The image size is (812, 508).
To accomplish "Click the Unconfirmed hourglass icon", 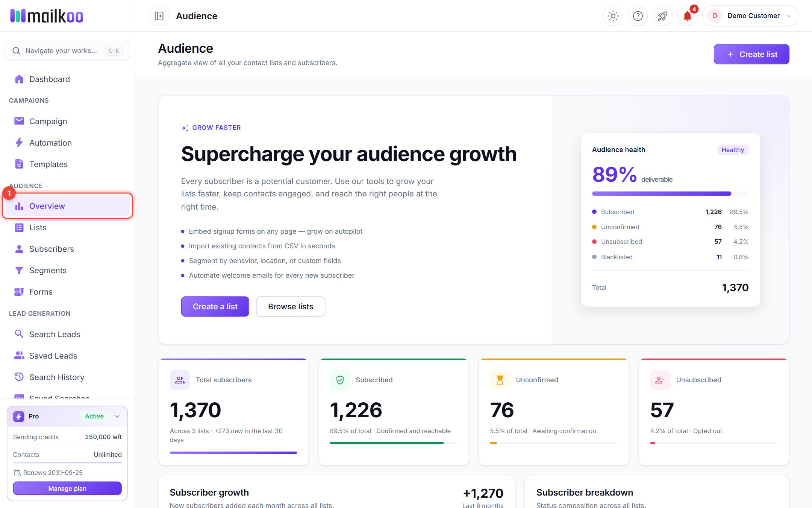I will pos(500,380).
